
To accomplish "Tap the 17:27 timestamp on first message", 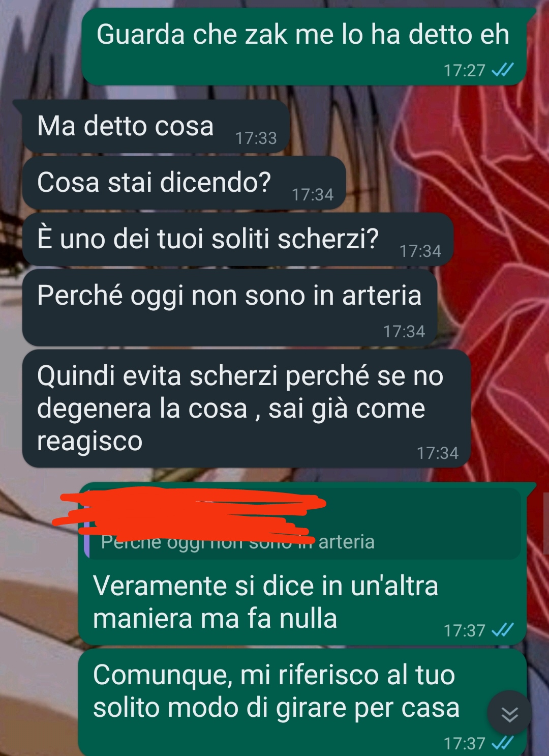I will (465, 70).
